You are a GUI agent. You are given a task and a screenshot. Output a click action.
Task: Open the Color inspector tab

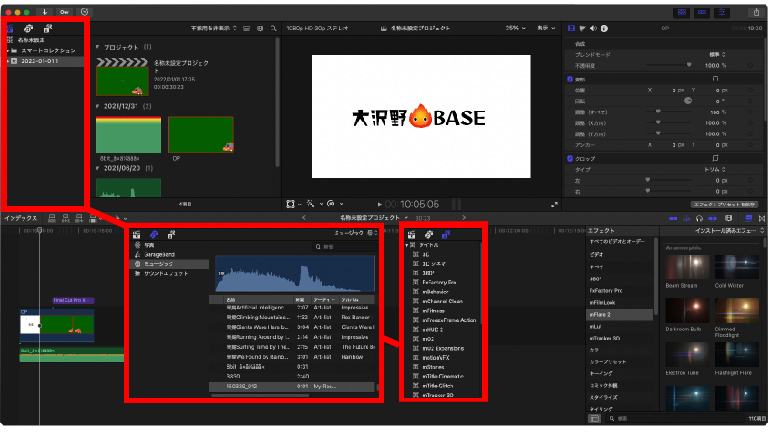tap(582, 28)
